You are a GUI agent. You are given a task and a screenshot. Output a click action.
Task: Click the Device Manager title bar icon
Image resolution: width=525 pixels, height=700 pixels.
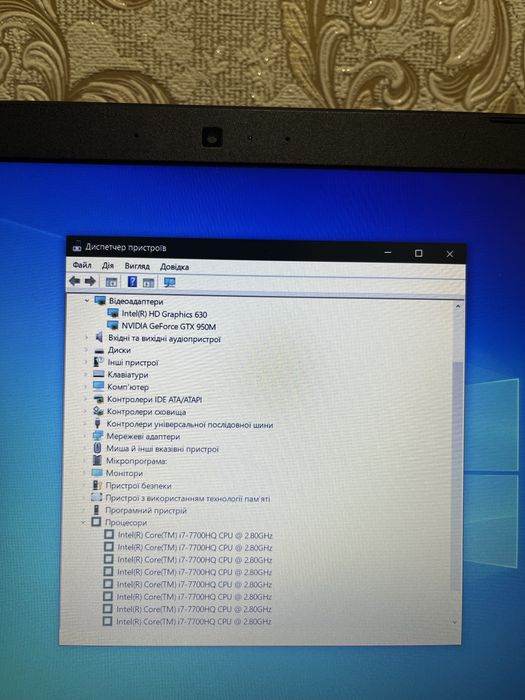pos(77,246)
